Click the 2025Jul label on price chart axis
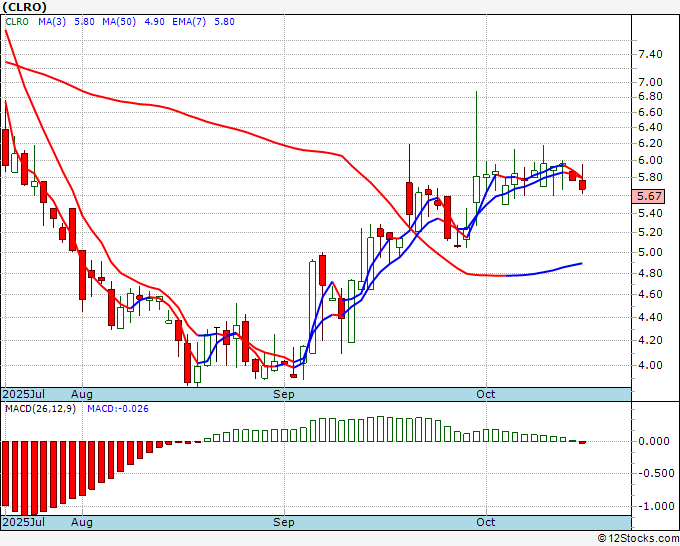The image size is (680, 546). [x=24, y=394]
